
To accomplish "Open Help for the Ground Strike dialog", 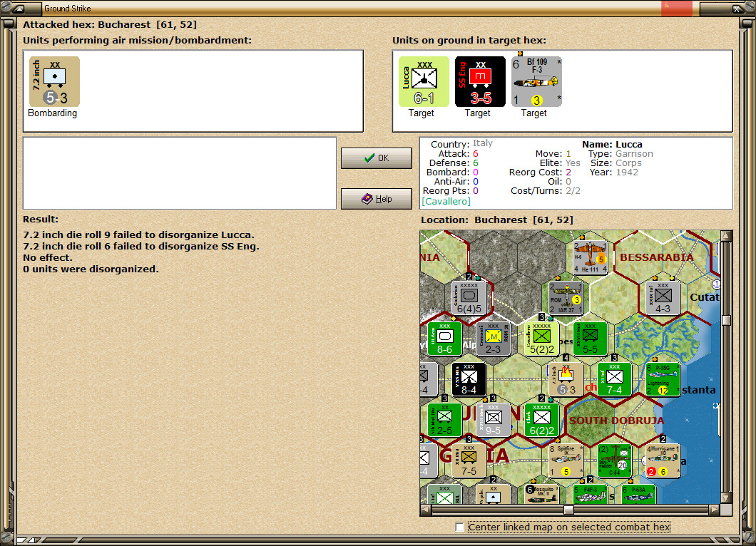I will [x=377, y=199].
